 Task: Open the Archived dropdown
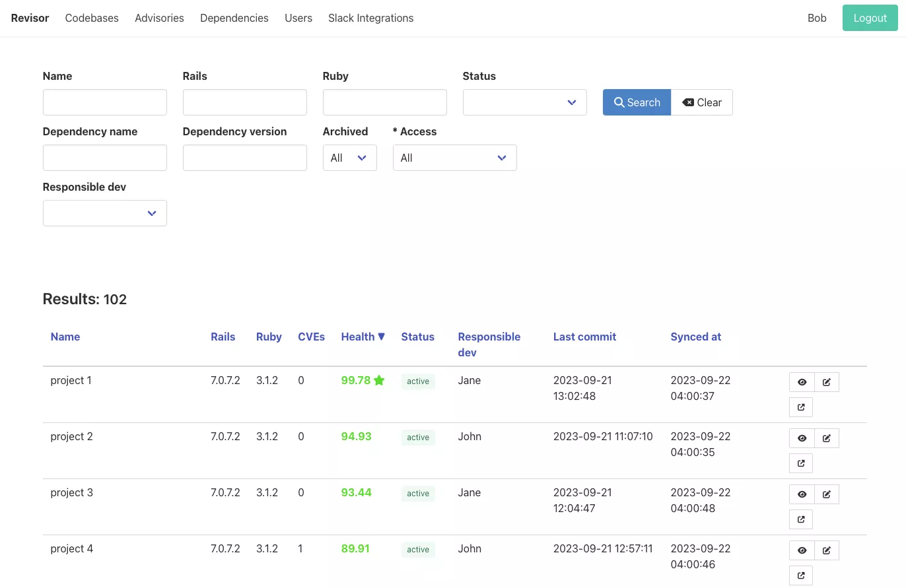pyautogui.click(x=349, y=158)
